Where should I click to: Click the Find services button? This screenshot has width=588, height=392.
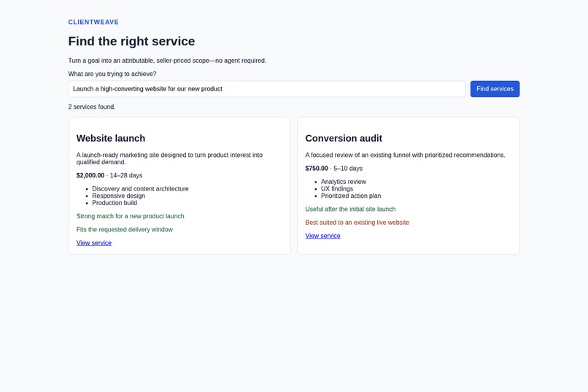495,89
